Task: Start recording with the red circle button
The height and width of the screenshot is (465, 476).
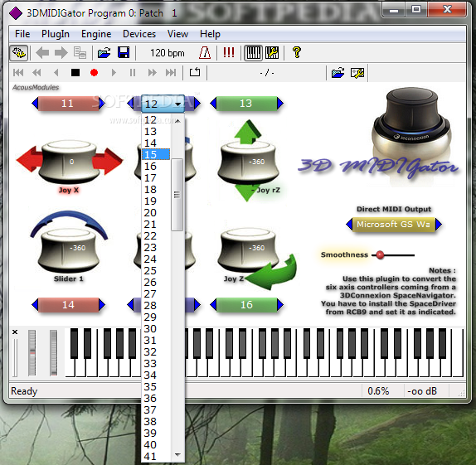Action: 94,73
